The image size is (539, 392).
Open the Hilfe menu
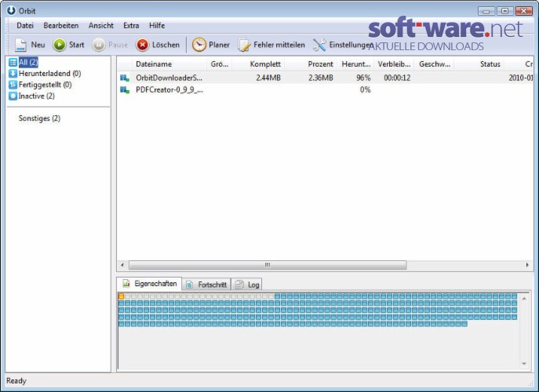coord(157,25)
